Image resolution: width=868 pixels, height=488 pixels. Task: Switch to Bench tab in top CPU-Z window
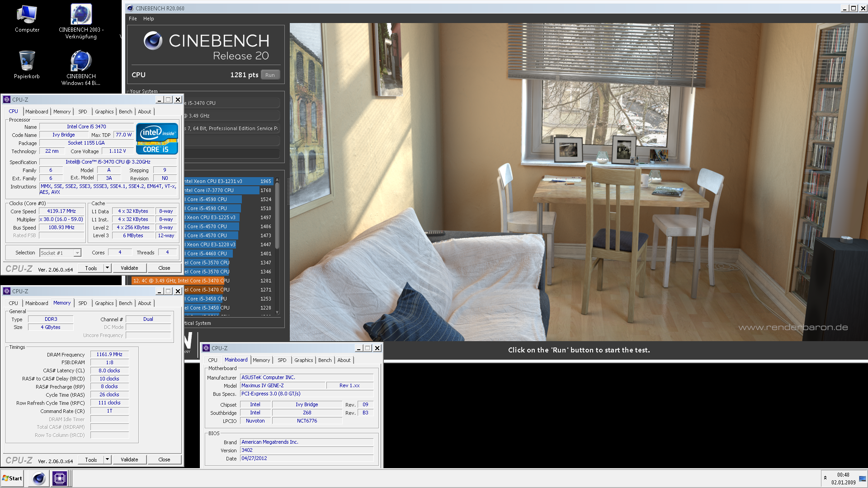pos(126,112)
